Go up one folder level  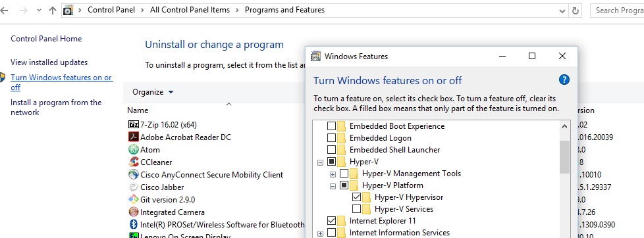[x=52, y=11]
